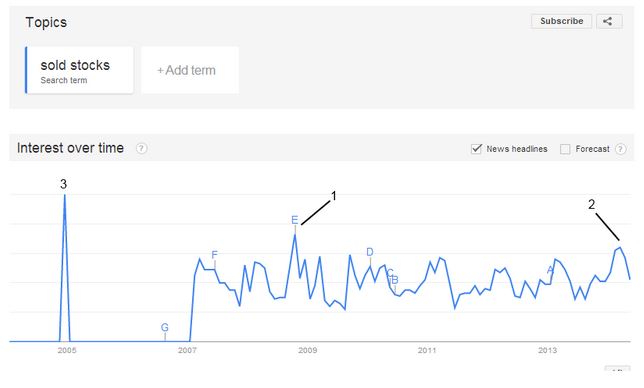The height and width of the screenshot is (388, 644).
Task: Uncheck the News headlines checkbox
Action: pyautogui.click(x=476, y=149)
